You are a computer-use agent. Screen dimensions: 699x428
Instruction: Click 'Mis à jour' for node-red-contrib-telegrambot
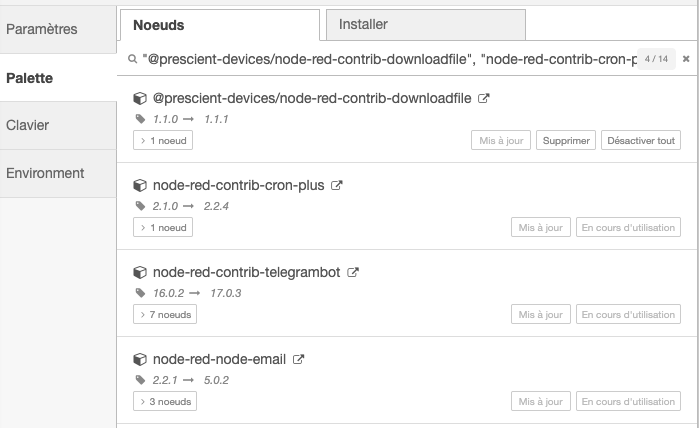point(541,314)
